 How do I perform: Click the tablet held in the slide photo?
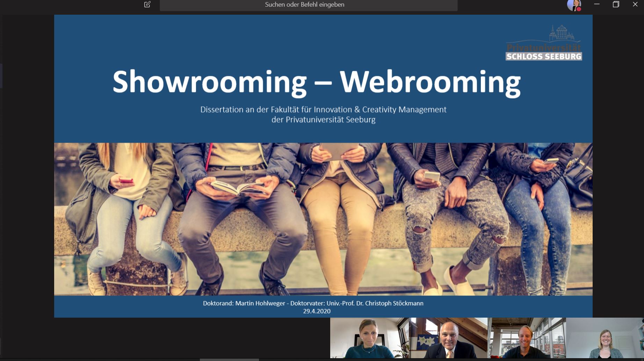click(x=338, y=151)
